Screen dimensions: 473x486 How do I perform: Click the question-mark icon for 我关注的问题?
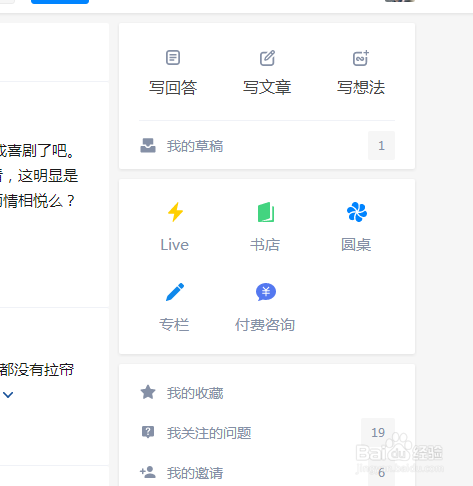pyautogui.click(x=148, y=432)
